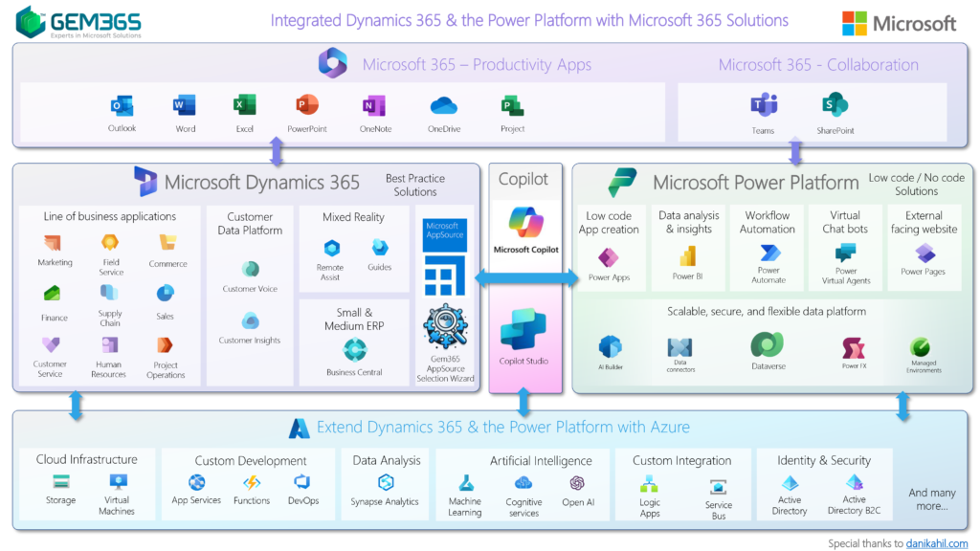Select the App Services icon

click(197, 482)
